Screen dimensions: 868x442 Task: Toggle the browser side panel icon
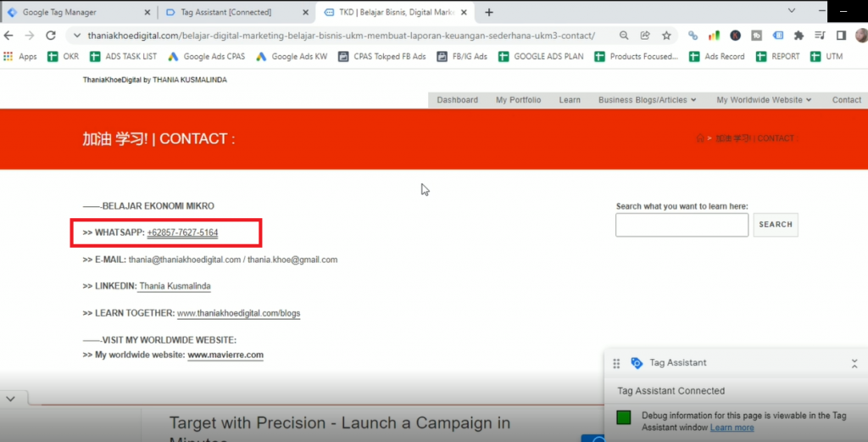click(841, 36)
